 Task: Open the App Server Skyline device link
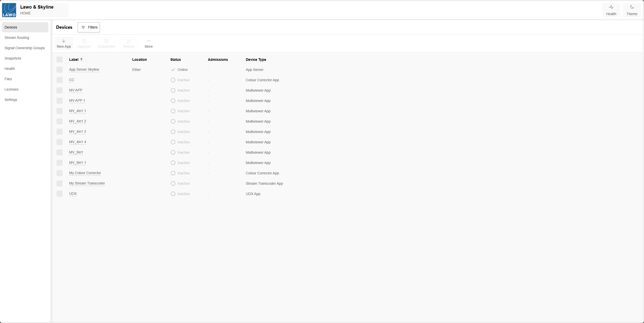tap(84, 70)
